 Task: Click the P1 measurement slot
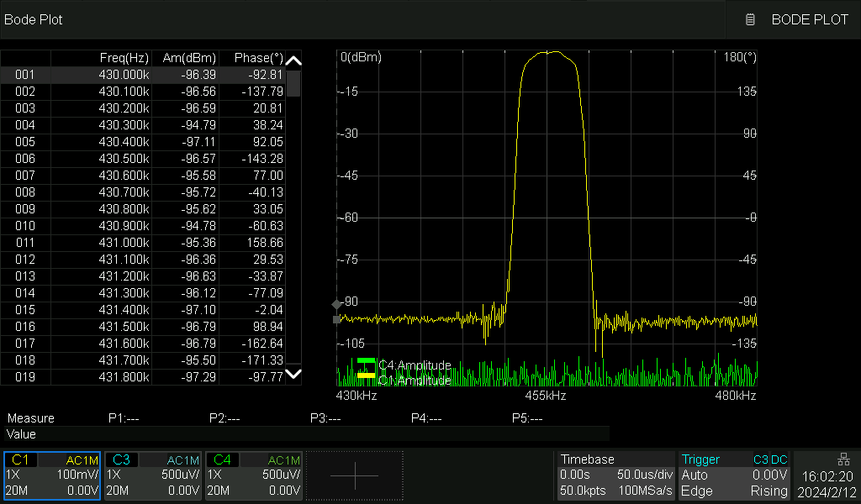[124, 418]
